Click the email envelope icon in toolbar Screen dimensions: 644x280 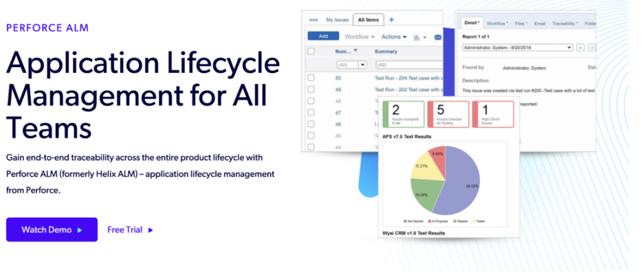tap(438, 37)
